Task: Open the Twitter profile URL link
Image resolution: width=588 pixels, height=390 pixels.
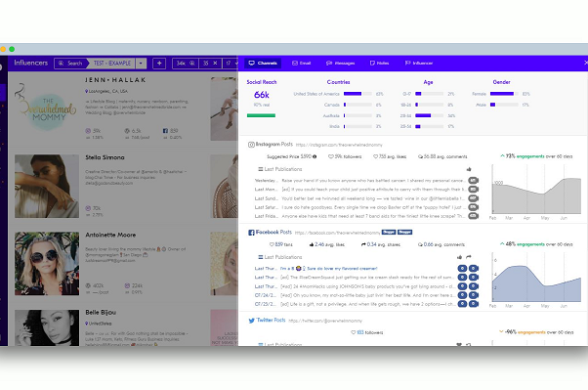Action: pos(325,321)
